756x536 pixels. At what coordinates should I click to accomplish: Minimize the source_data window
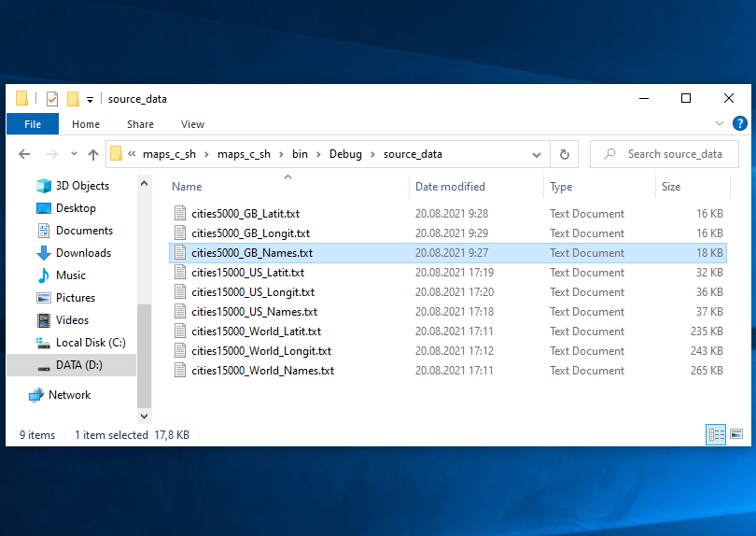[x=644, y=98]
